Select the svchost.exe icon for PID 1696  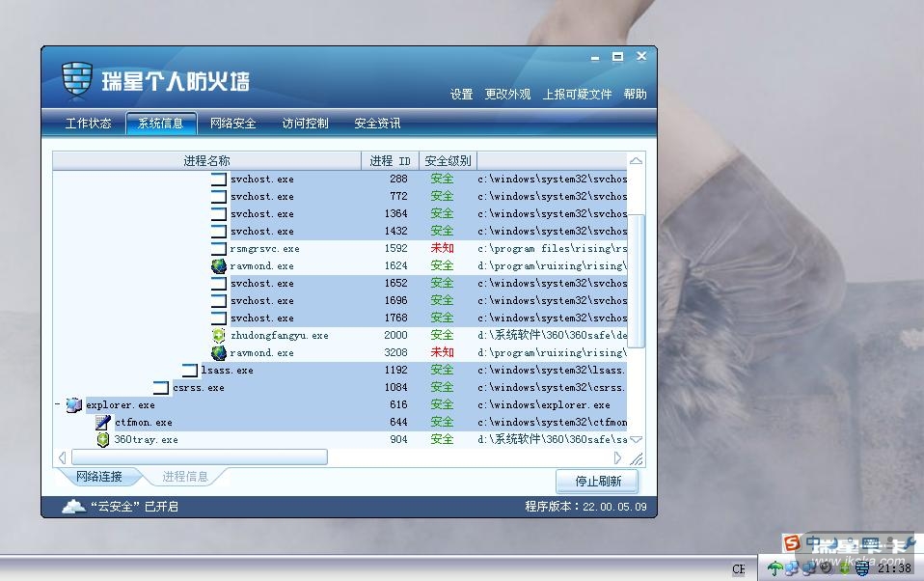219,301
